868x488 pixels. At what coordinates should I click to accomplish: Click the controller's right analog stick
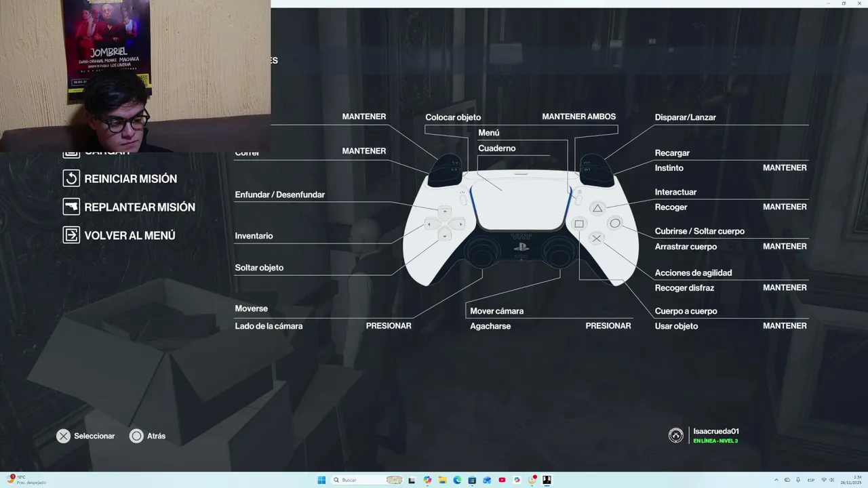click(559, 253)
